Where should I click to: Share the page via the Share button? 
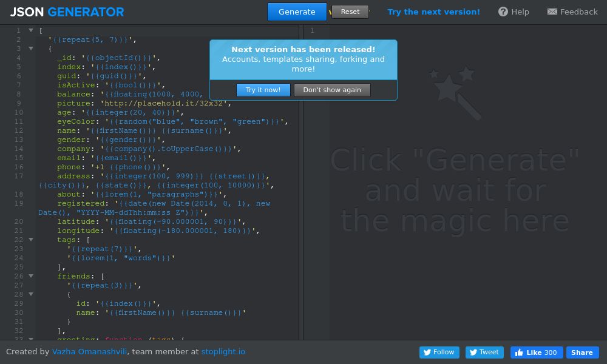[582, 352]
